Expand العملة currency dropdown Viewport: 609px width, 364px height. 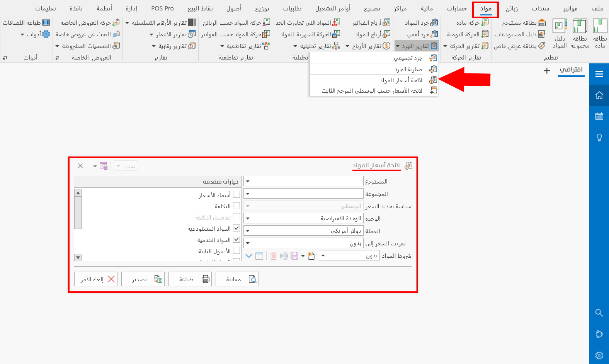(248, 231)
